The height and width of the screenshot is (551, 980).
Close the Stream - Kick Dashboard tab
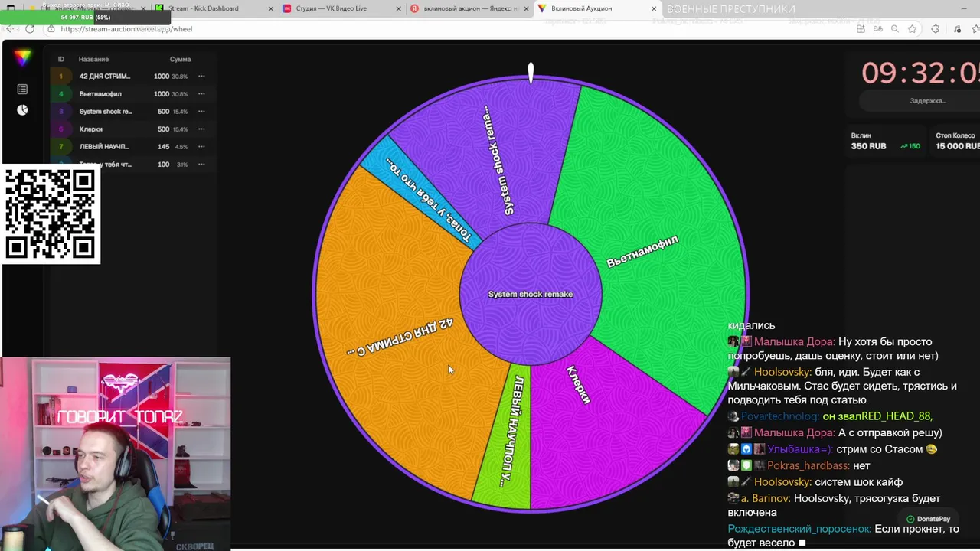click(271, 8)
